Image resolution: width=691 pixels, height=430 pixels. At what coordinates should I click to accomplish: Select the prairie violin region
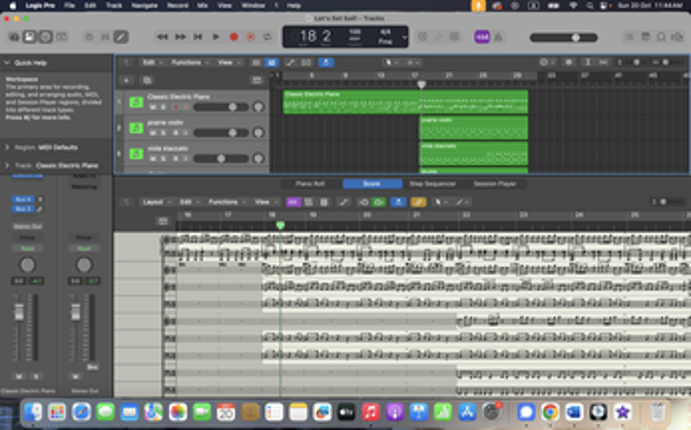click(x=473, y=128)
